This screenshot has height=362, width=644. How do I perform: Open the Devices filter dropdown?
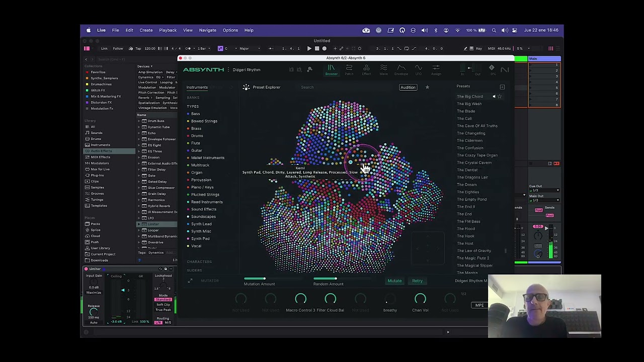point(145,66)
